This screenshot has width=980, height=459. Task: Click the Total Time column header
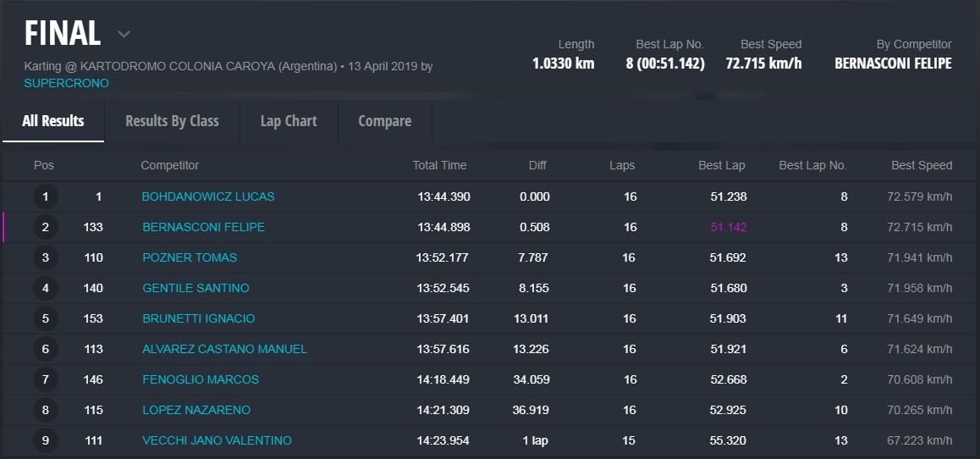pos(439,165)
